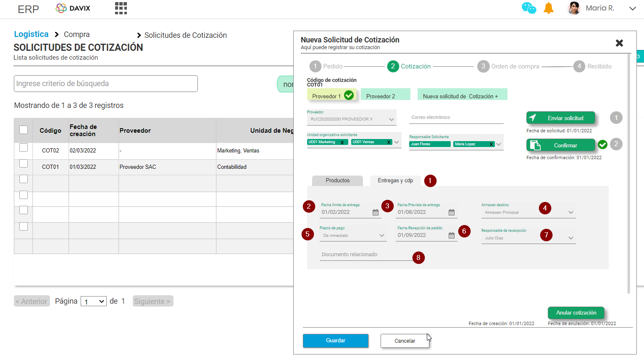Switch to the Productos tab
Image resolution: width=644 pixels, height=357 pixels.
337,181
